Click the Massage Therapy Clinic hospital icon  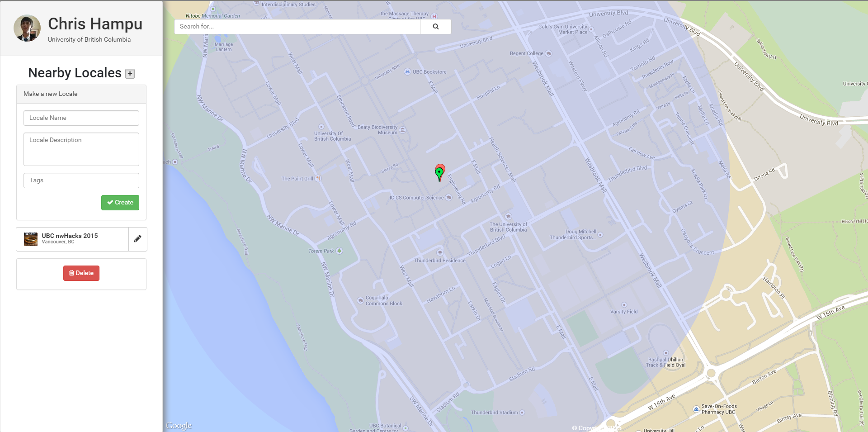coord(434,16)
